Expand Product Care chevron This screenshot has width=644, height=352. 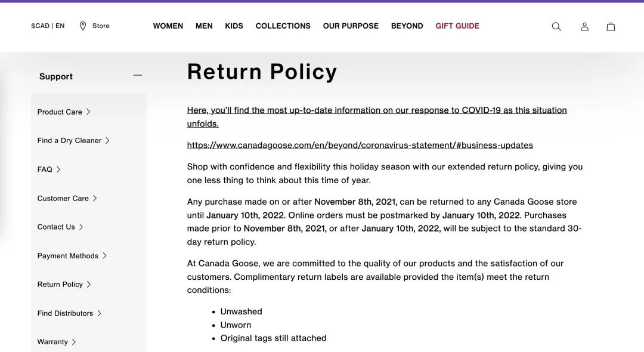88,112
